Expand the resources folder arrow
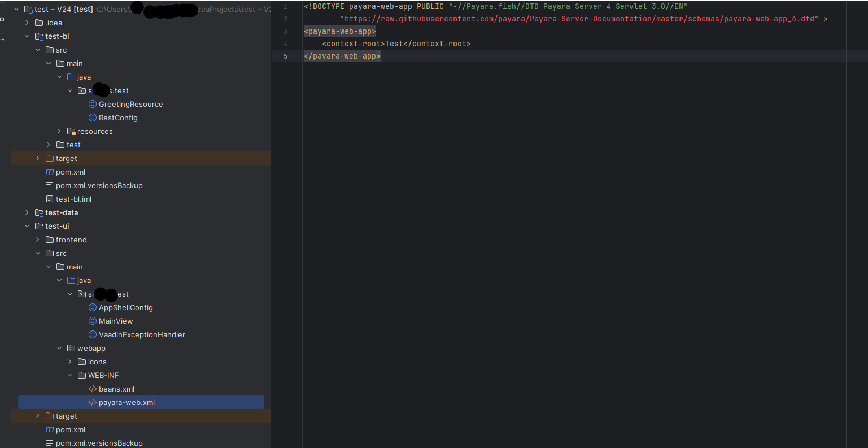This screenshot has width=868, height=448. [x=59, y=132]
